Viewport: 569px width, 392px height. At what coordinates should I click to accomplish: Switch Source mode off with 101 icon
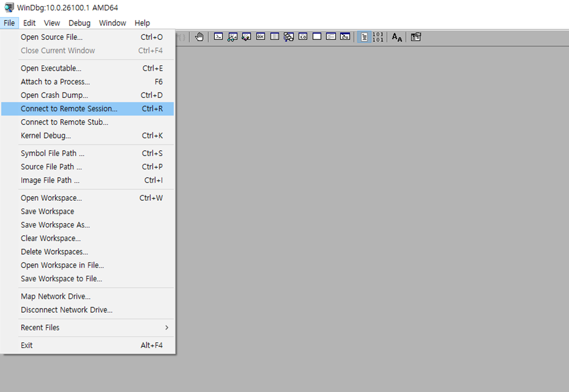(x=378, y=37)
